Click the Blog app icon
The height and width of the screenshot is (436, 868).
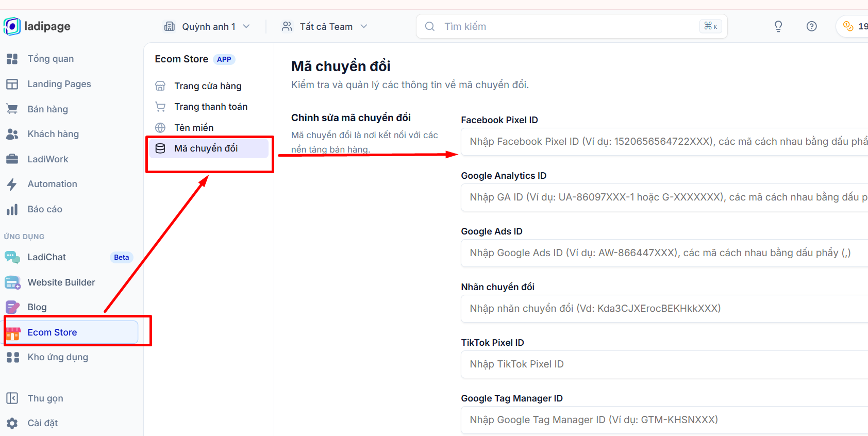point(12,307)
